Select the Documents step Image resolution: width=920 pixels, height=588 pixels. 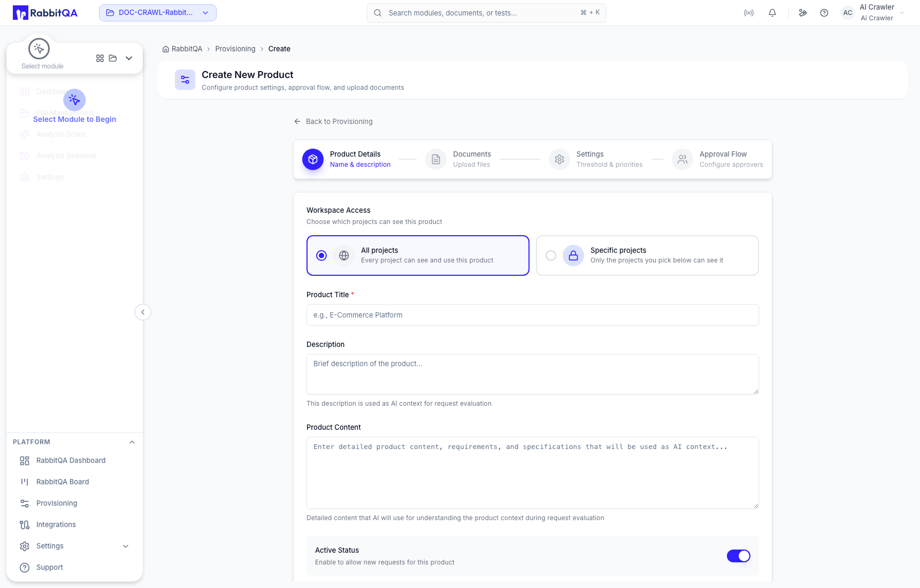[458, 159]
